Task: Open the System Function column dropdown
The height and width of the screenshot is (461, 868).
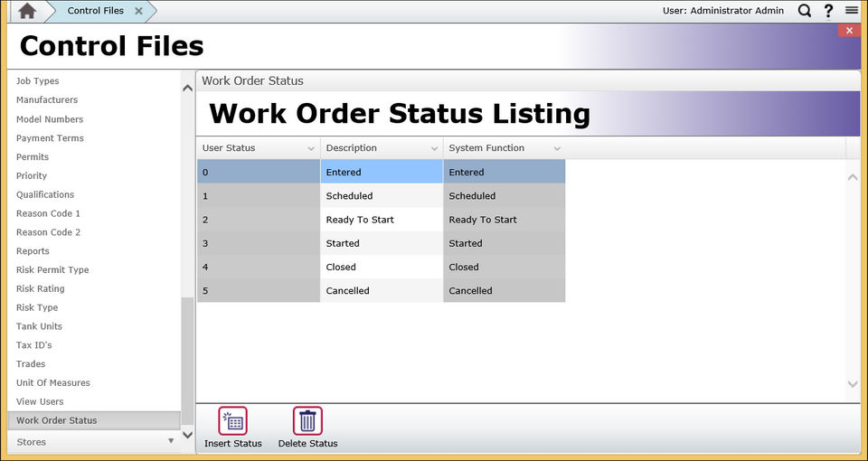Action: click(x=558, y=148)
